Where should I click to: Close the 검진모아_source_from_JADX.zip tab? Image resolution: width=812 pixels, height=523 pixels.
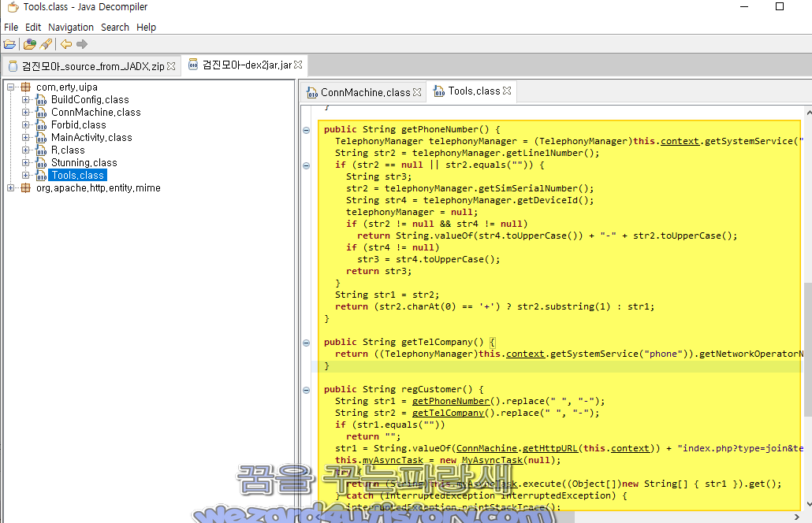coord(171,66)
